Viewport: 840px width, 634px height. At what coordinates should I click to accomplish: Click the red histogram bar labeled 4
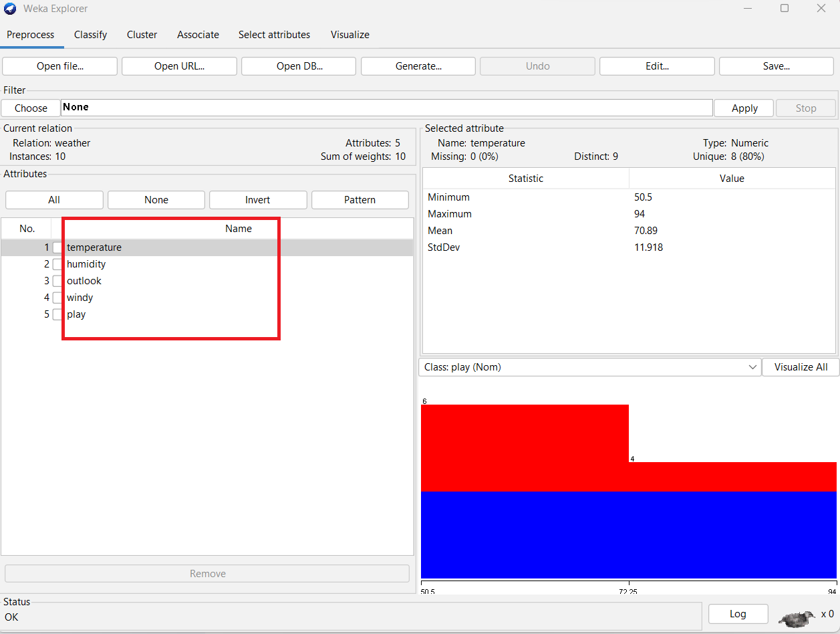point(732,477)
